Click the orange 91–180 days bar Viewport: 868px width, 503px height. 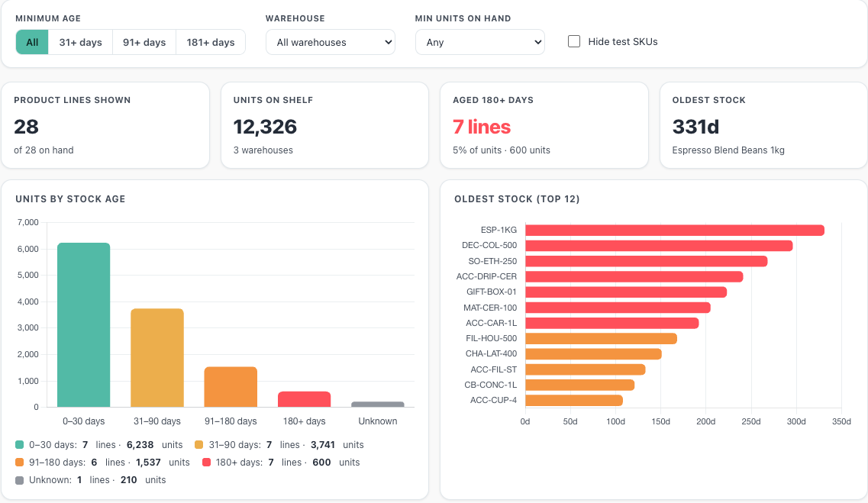coord(231,387)
